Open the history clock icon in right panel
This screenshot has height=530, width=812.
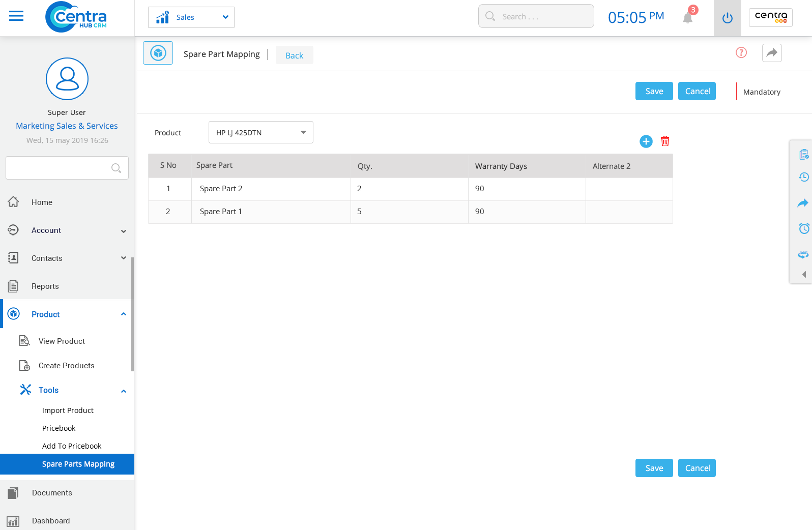tap(804, 177)
